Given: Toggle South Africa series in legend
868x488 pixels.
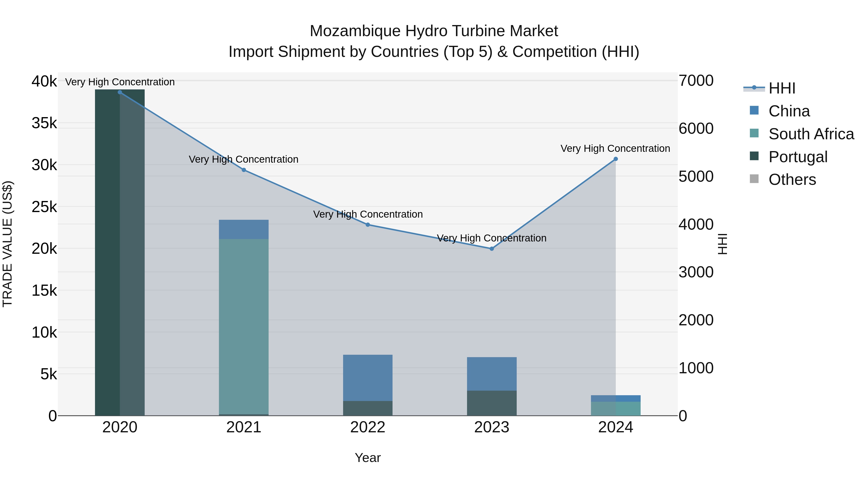Looking at the screenshot, I should pos(802,134).
